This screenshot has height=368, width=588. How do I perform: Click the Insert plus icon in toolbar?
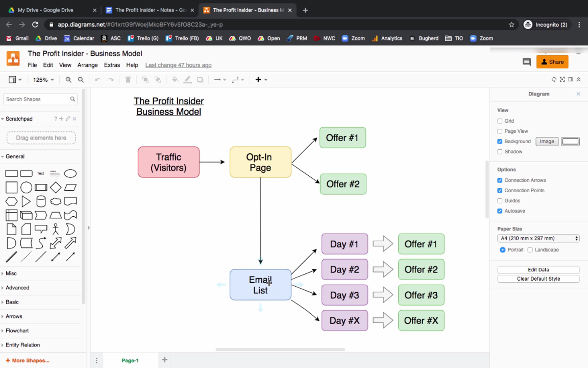pyautogui.click(x=258, y=80)
